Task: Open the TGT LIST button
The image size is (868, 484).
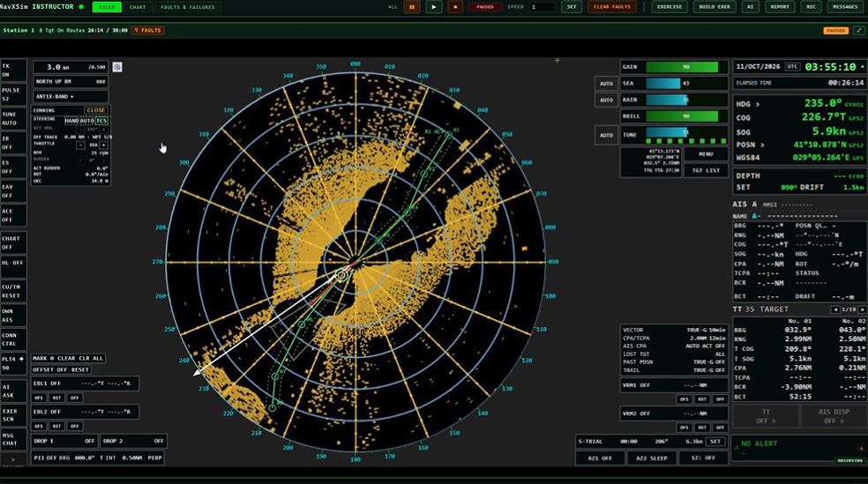Action: pos(706,170)
